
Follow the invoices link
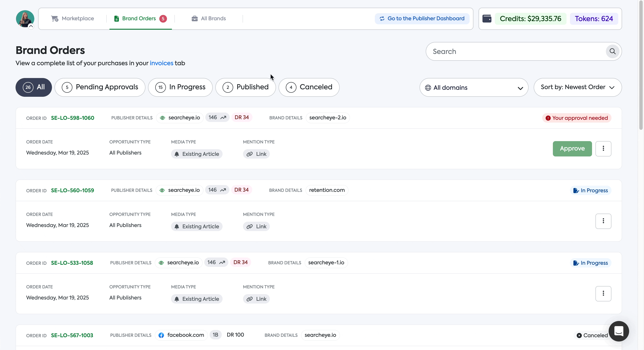[x=161, y=63]
